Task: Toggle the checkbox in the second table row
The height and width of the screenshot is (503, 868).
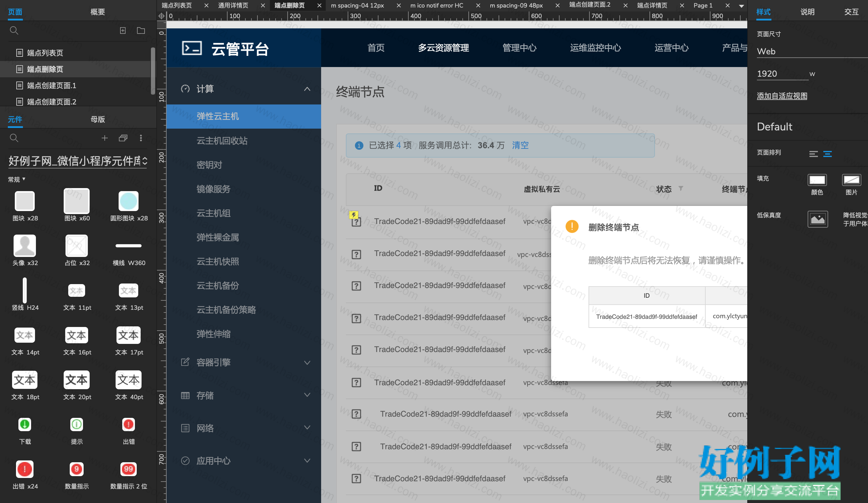Action: (x=356, y=255)
